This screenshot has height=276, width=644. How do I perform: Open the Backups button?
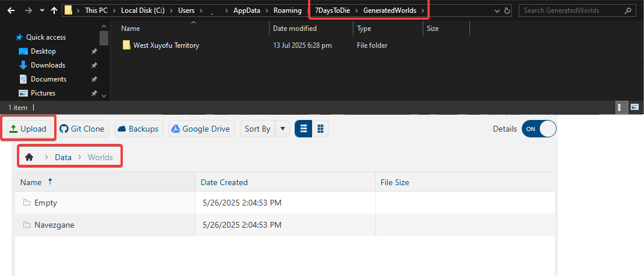tap(139, 129)
